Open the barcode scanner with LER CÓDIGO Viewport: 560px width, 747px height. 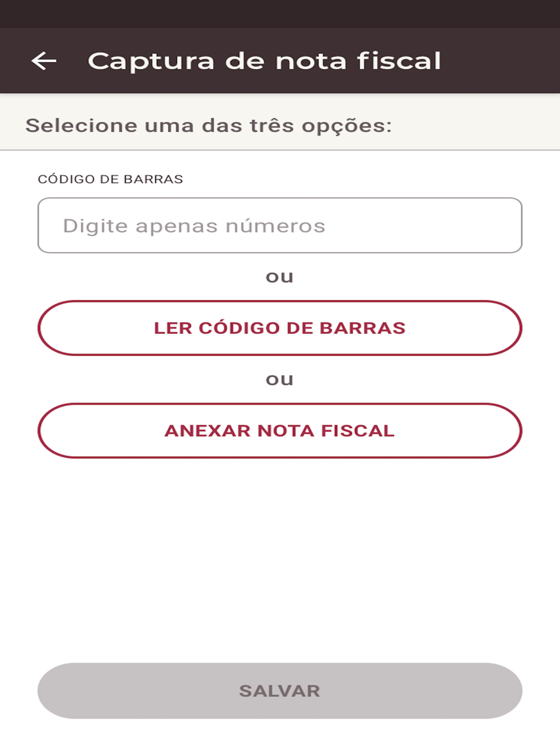(x=280, y=328)
